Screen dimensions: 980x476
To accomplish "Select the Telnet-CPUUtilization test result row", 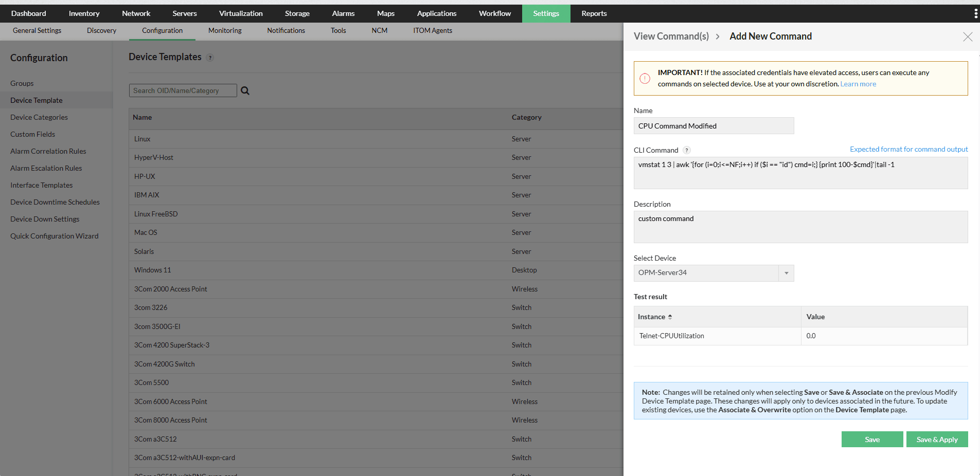I will click(x=671, y=336).
